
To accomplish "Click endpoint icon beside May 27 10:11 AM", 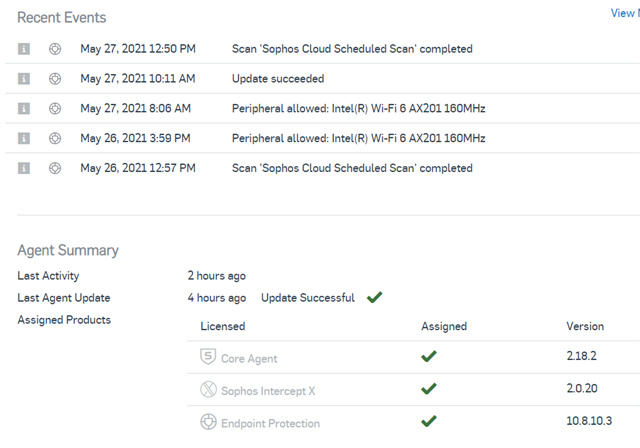I will [x=55, y=79].
